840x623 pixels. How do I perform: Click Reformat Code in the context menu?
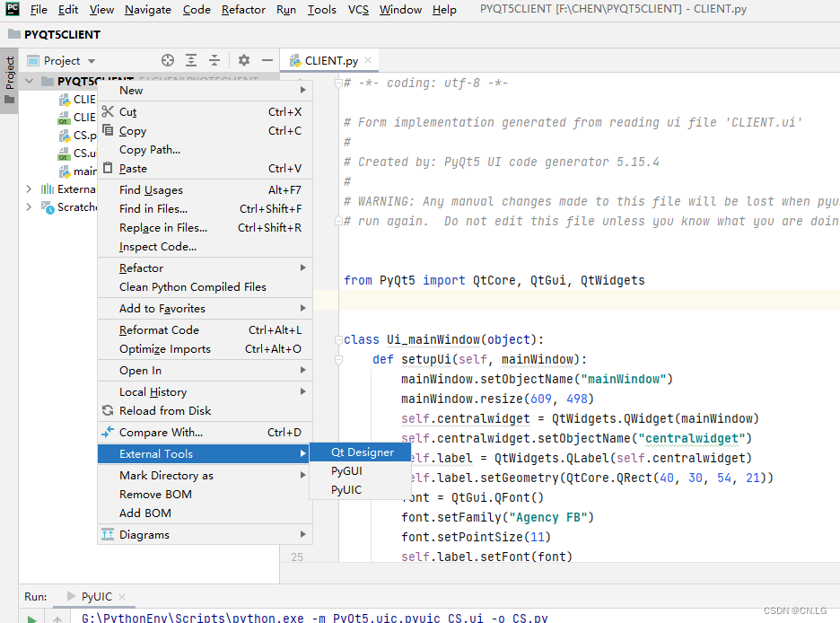(159, 330)
